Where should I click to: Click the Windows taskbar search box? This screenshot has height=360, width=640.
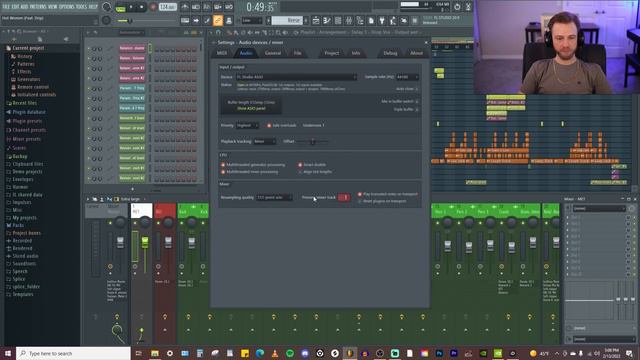[73, 353]
